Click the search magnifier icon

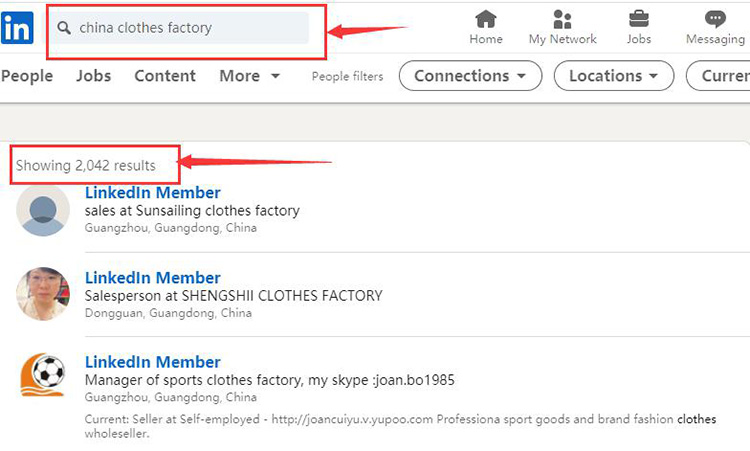pos(64,28)
